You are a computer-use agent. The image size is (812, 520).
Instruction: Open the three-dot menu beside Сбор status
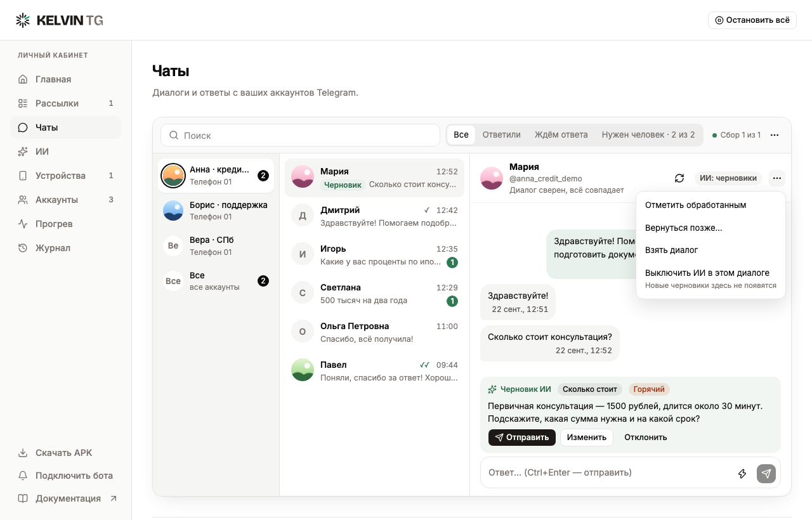(x=775, y=135)
